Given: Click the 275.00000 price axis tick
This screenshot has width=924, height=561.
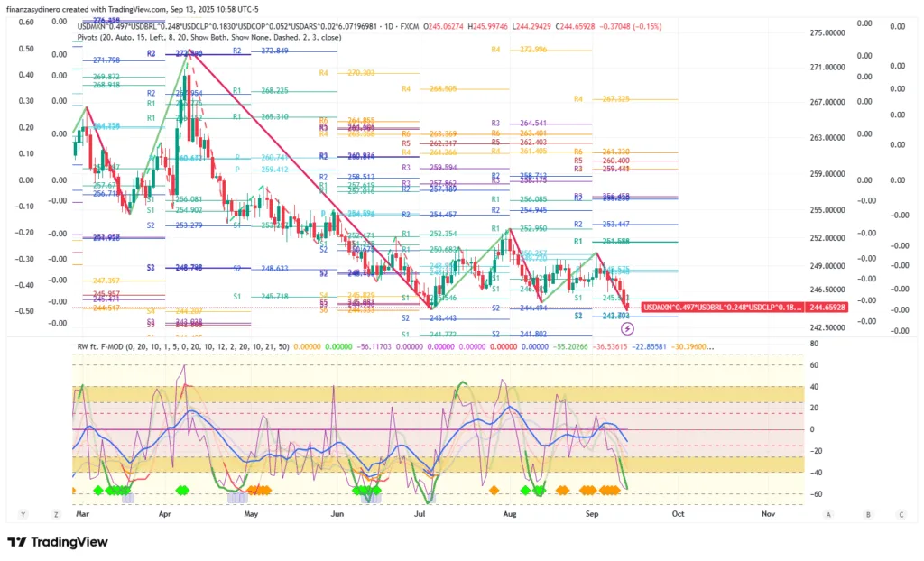Looking at the screenshot, I should pyautogui.click(x=827, y=33).
